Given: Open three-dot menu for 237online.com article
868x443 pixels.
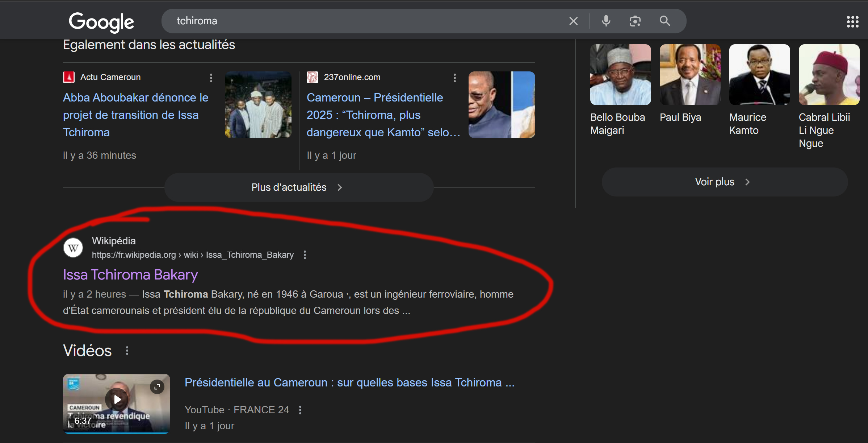Looking at the screenshot, I should [x=455, y=78].
